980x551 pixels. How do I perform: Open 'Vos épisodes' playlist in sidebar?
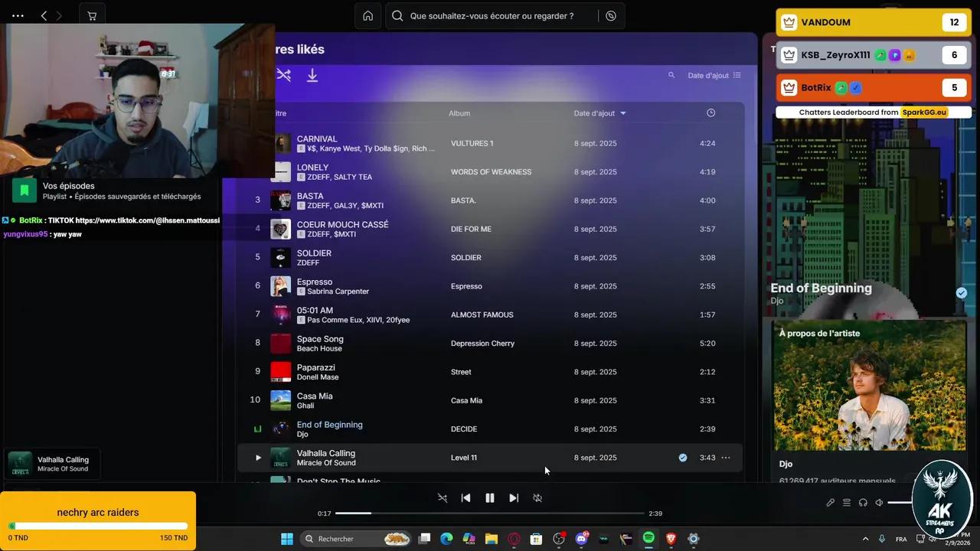[x=111, y=191]
